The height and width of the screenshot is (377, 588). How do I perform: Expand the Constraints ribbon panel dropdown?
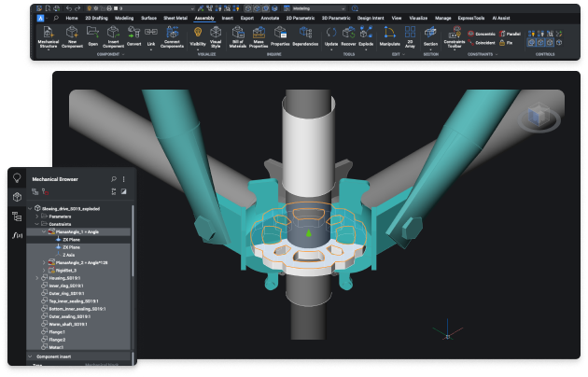tap(497, 54)
